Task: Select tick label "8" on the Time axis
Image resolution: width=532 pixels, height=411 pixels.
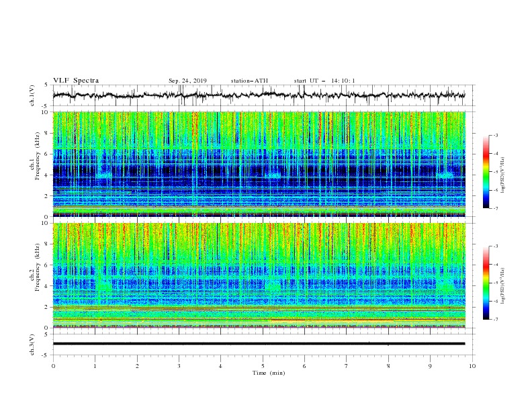Action: (388, 366)
